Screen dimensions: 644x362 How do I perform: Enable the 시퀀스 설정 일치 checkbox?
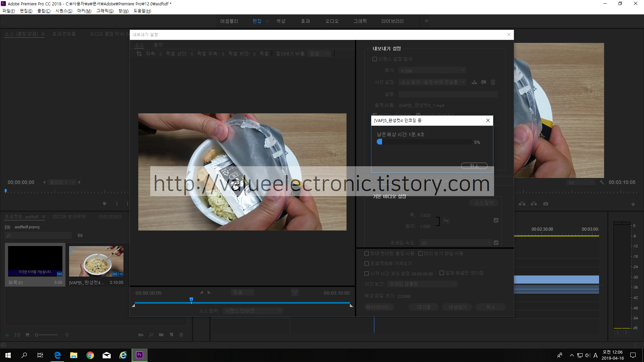[x=375, y=59]
